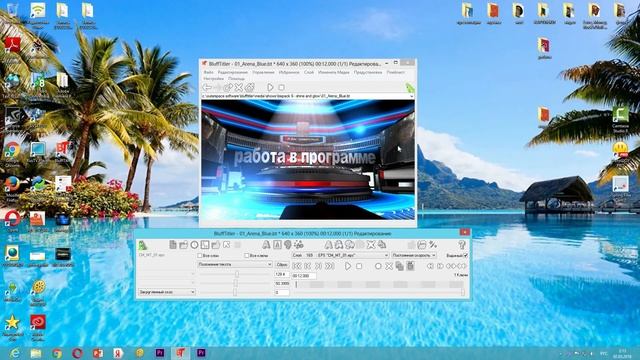This screenshot has width=640, height=360.
Task: Open the Управление menu
Action: [263, 72]
